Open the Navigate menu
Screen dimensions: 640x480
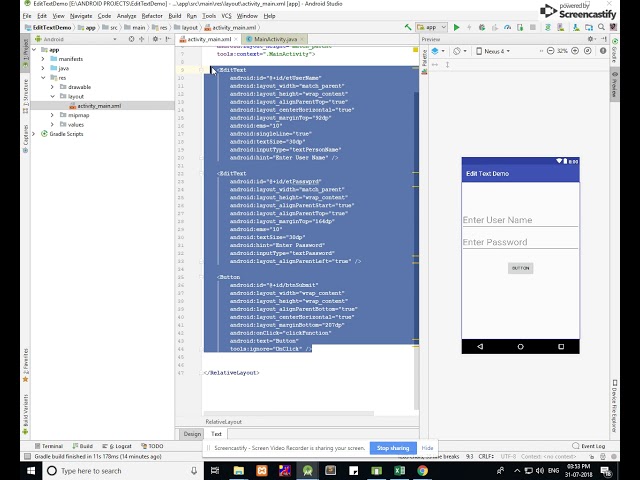81,16
